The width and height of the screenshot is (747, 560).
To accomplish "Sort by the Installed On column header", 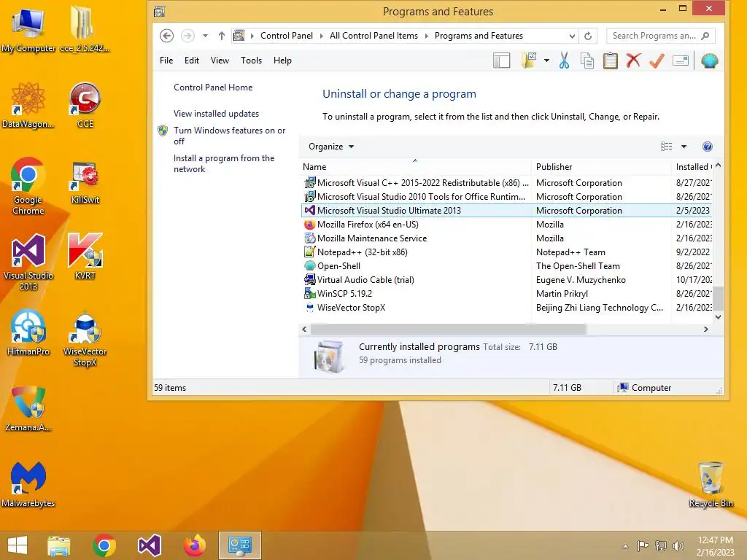I will (692, 167).
